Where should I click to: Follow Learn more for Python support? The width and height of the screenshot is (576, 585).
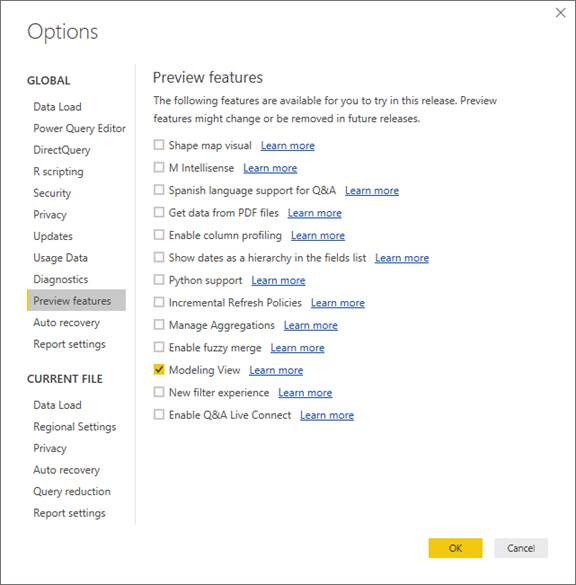pyautogui.click(x=278, y=280)
